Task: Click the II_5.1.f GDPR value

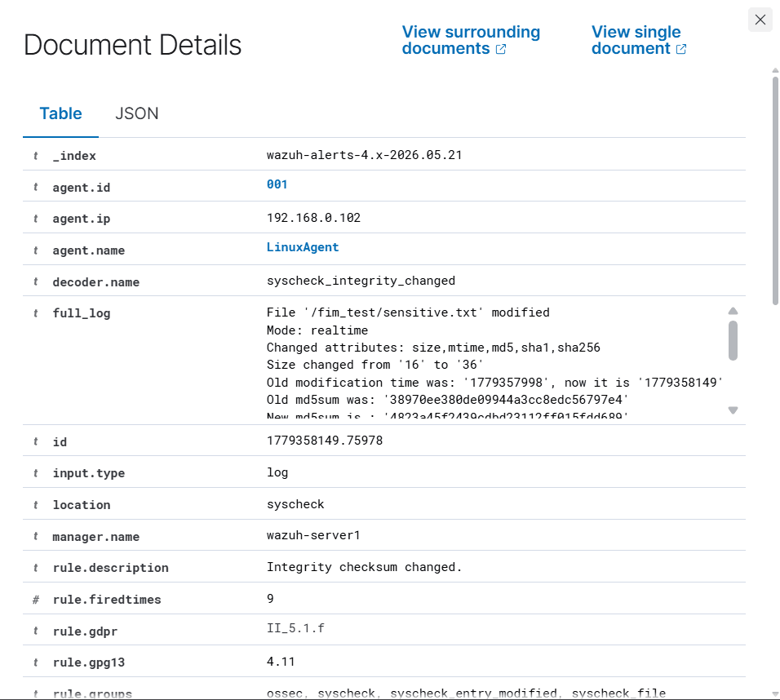Action: pos(295,628)
